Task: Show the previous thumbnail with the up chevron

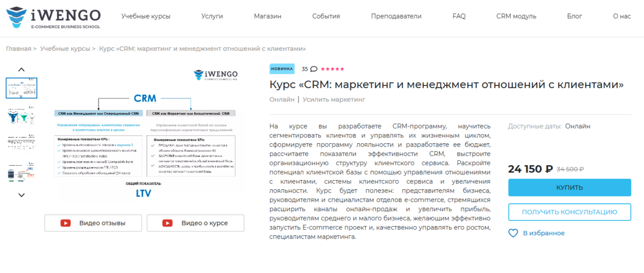Action: pos(22,70)
